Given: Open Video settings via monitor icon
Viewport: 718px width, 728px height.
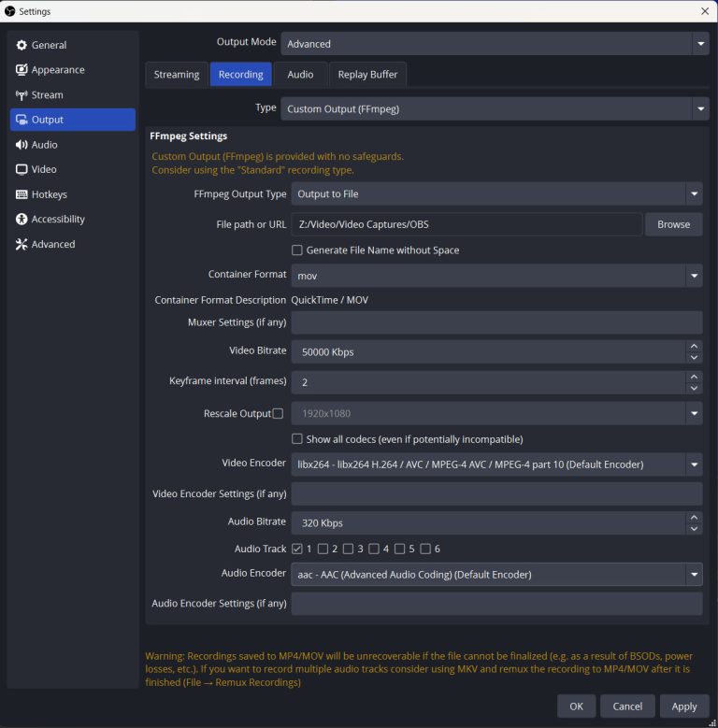Looking at the screenshot, I should click(x=22, y=170).
